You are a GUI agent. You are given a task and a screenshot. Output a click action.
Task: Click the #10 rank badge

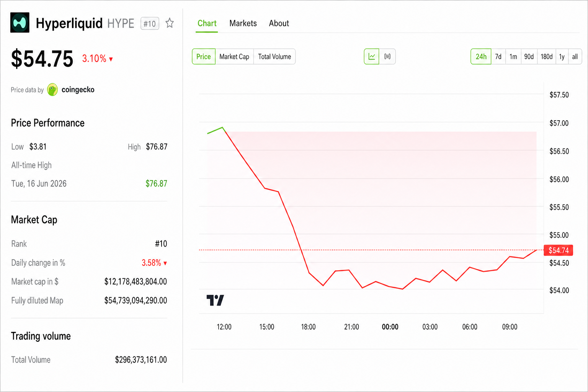[150, 24]
